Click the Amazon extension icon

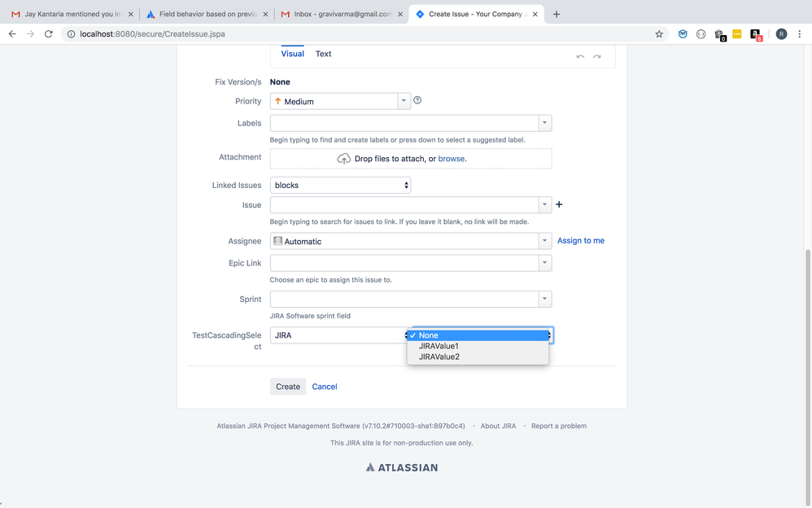click(756, 35)
